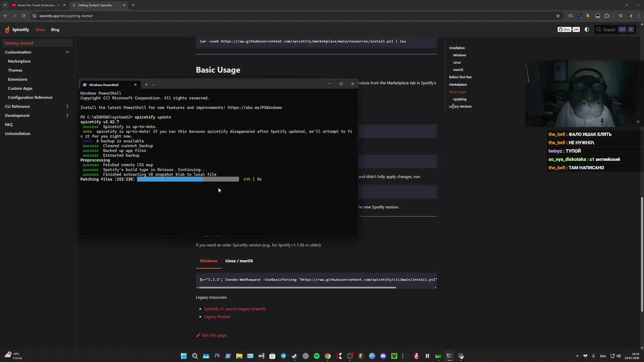Open Steam from taskbar

point(294,356)
